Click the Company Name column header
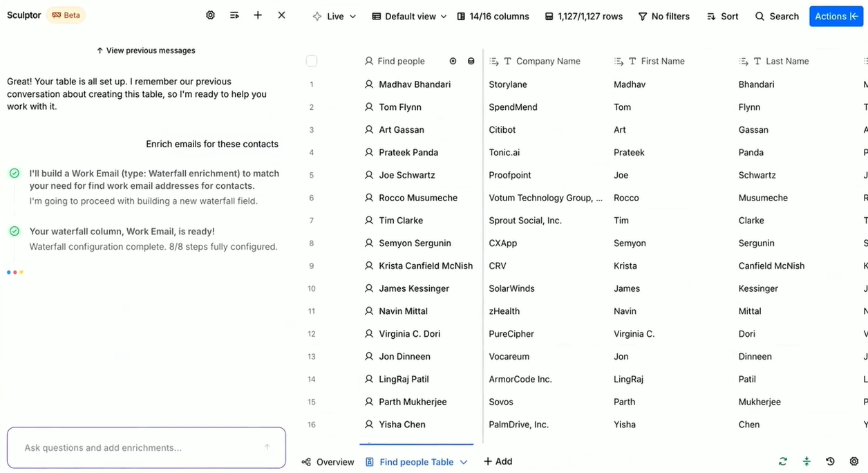Viewport: 868px width, 473px height. pos(548,61)
